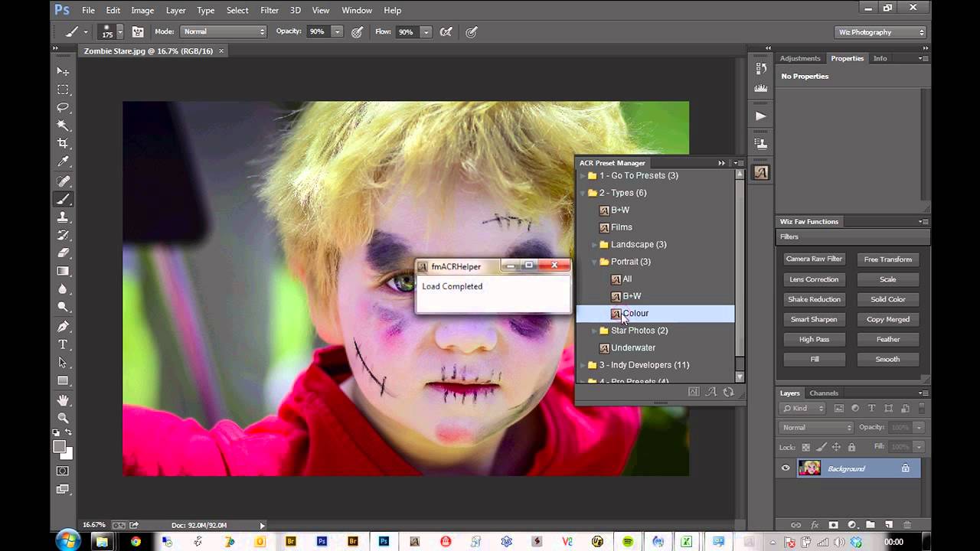Select the Zoom tool
Viewport: 980px width, 551px height.
tap(63, 418)
